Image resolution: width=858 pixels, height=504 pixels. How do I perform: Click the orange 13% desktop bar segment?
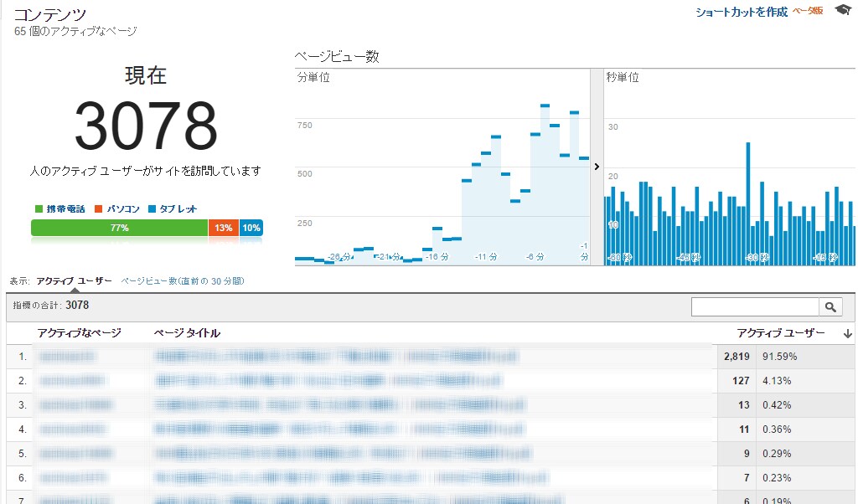click(223, 228)
